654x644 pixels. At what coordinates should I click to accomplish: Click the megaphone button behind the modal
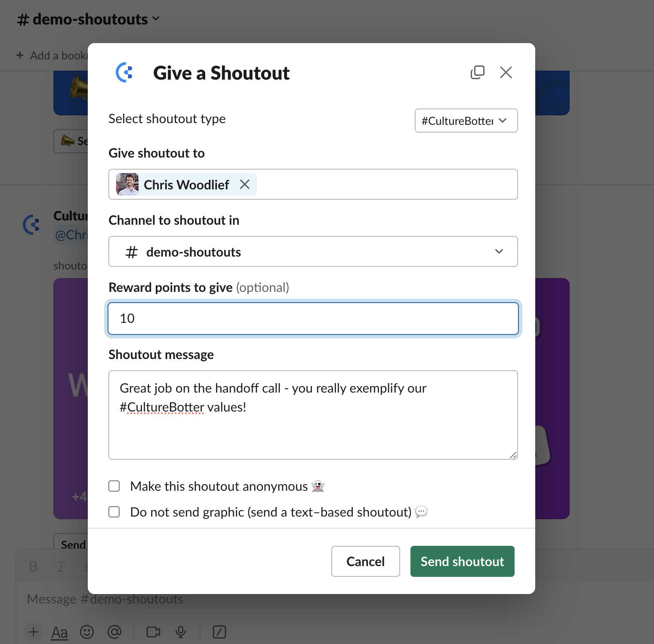[71, 141]
